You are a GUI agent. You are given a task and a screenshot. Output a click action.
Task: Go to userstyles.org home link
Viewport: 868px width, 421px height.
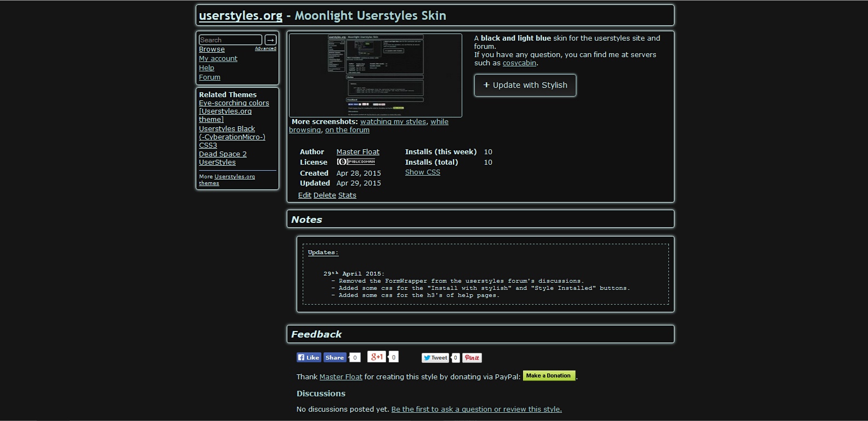tap(241, 16)
